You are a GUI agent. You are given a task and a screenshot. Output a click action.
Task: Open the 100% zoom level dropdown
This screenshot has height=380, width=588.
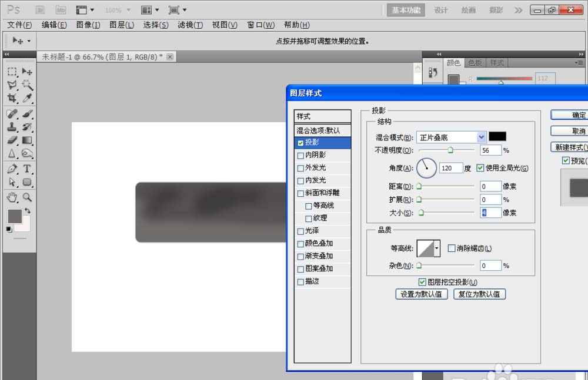click(x=128, y=10)
